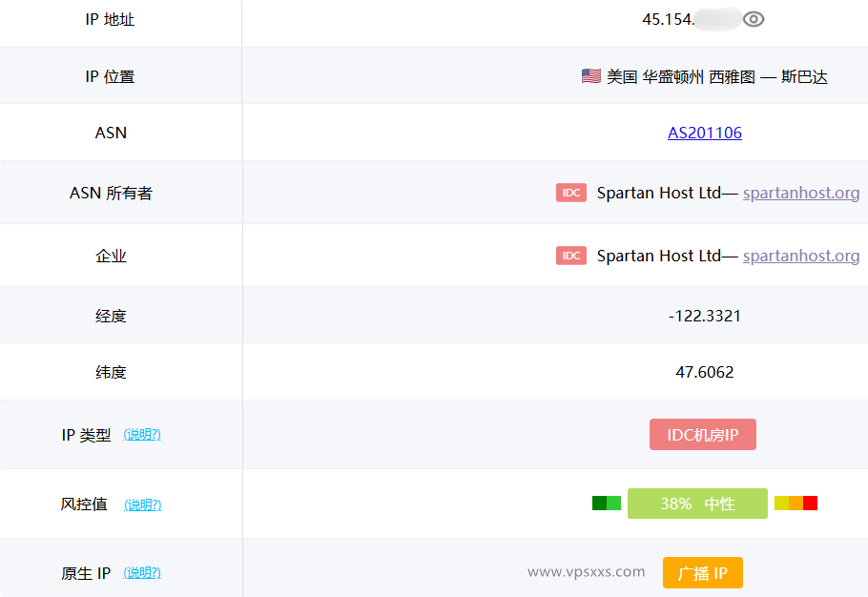Click the 38% 中性 risk score bar
This screenshot has height=597, width=868.
(x=697, y=504)
